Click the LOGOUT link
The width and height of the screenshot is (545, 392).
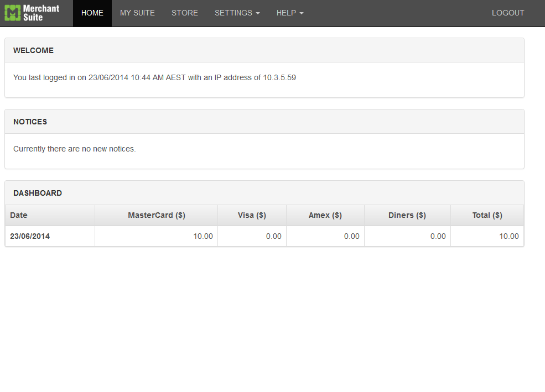508,13
